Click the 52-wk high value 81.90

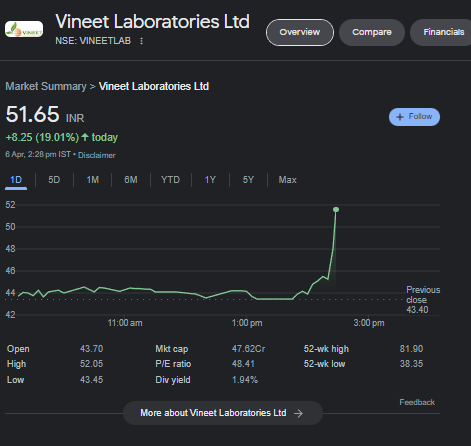(411, 349)
